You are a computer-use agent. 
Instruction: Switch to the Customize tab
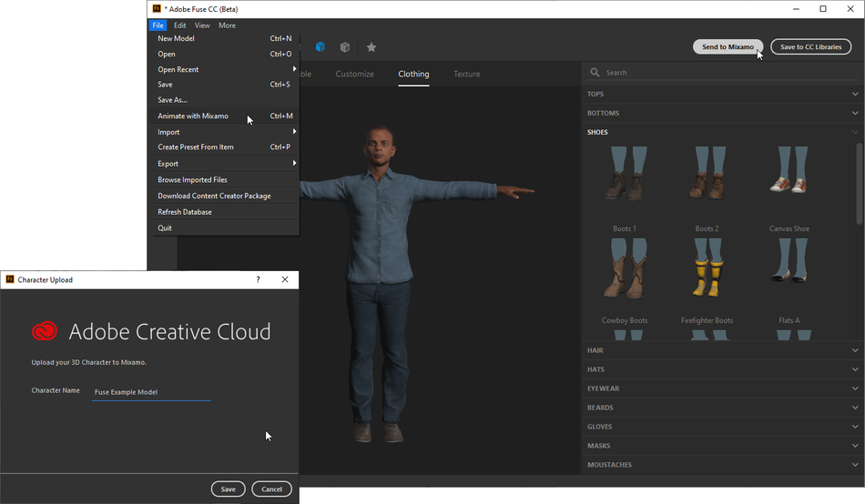(x=355, y=74)
